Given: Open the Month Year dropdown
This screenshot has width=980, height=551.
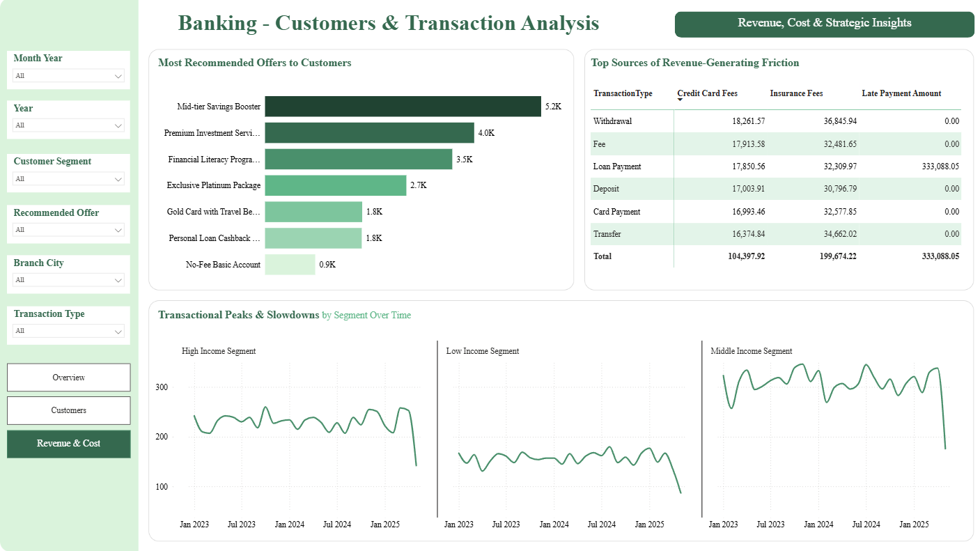Looking at the screenshot, I should 69,76.
